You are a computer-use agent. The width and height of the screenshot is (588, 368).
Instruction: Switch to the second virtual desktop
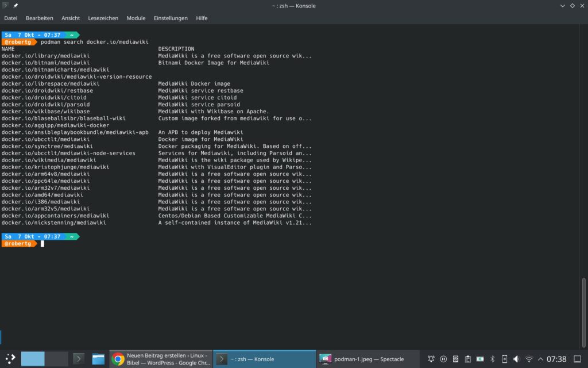click(57, 359)
